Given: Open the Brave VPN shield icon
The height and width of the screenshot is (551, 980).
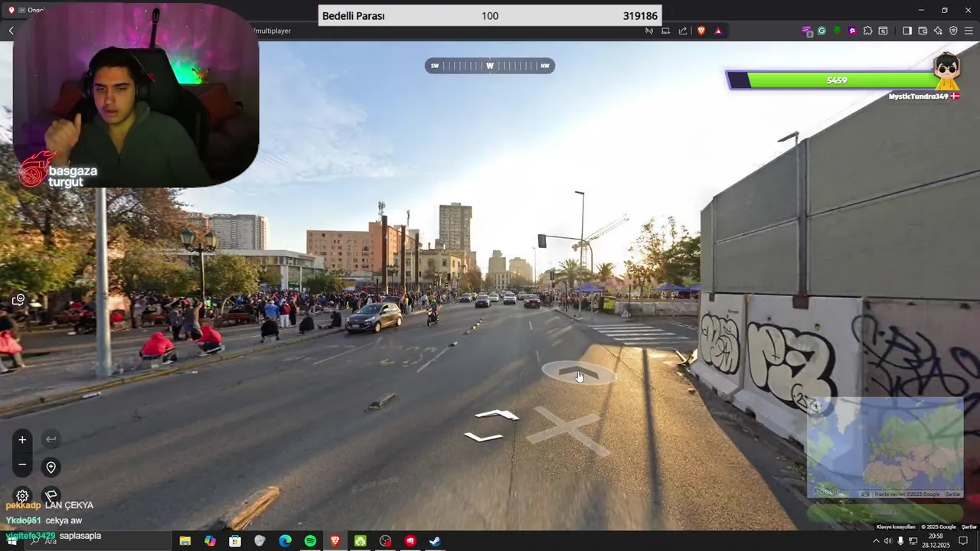Looking at the screenshot, I should click(953, 31).
